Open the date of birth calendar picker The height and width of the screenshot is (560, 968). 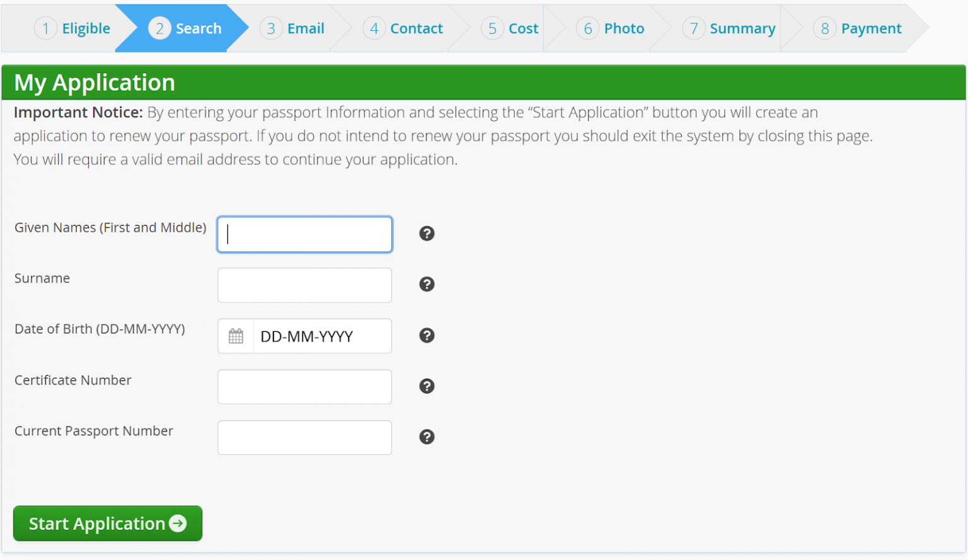coord(236,336)
